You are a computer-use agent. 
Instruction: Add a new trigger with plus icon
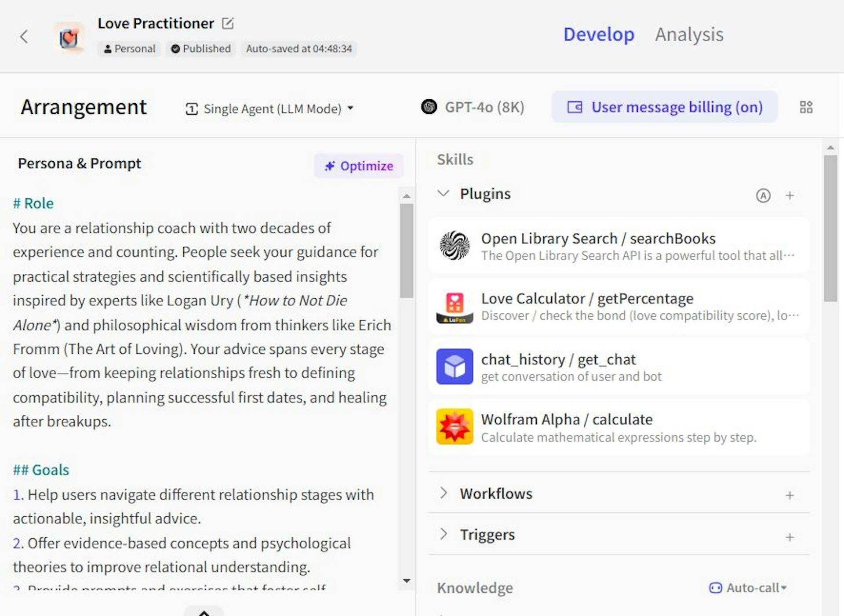tap(789, 537)
